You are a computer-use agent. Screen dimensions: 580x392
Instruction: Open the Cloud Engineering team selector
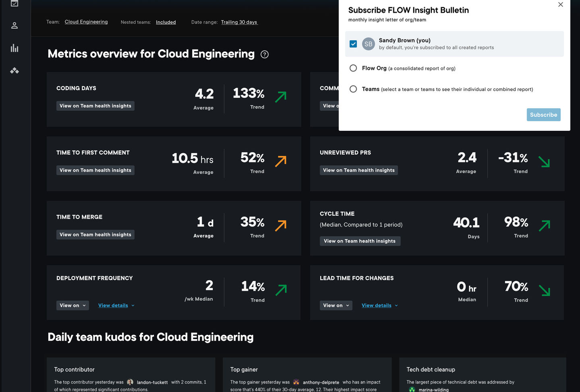pos(86,22)
